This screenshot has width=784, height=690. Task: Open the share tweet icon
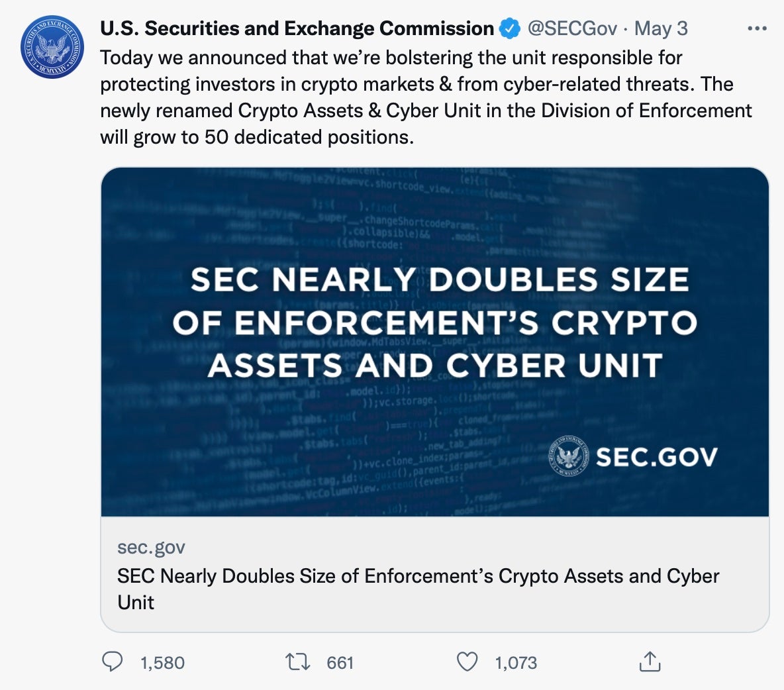coord(650,662)
